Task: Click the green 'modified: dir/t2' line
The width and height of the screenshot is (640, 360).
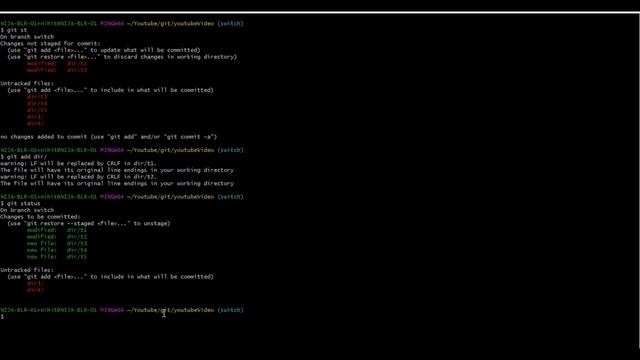Action: 57,237
